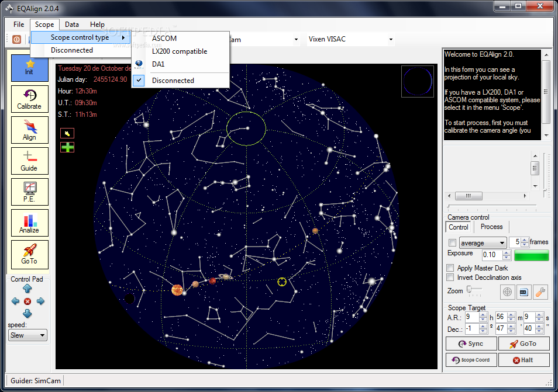Adjust Dec. degrees stepper

483,328
